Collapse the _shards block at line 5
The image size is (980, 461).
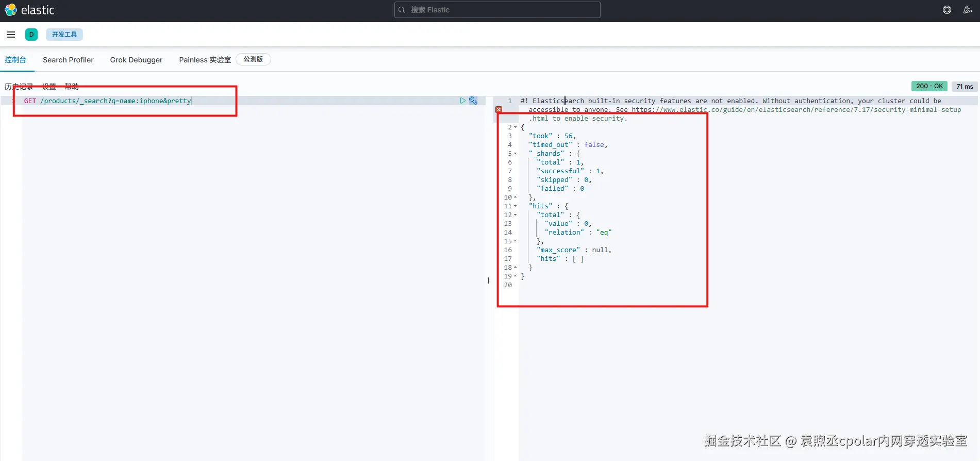coord(515,154)
